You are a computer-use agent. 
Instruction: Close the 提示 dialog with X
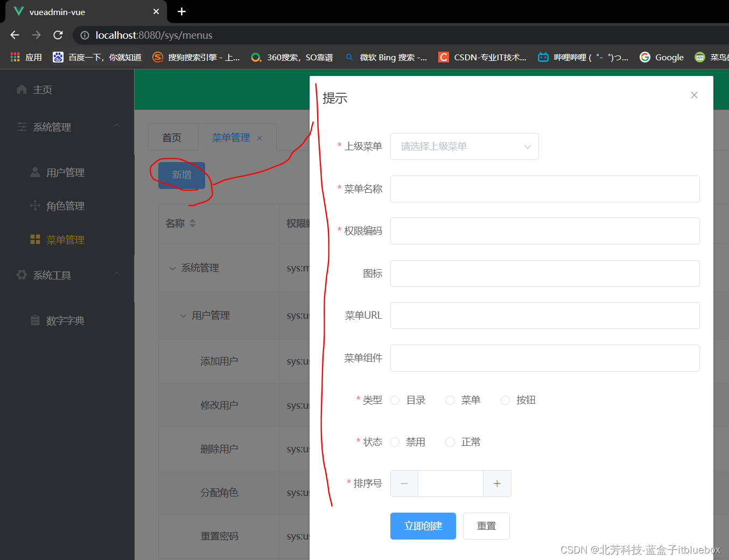click(x=694, y=95)
